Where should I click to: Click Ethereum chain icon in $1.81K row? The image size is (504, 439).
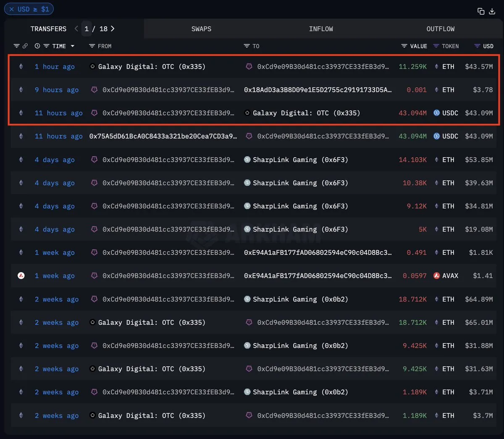pyautogui.click(x=21, y=252)
